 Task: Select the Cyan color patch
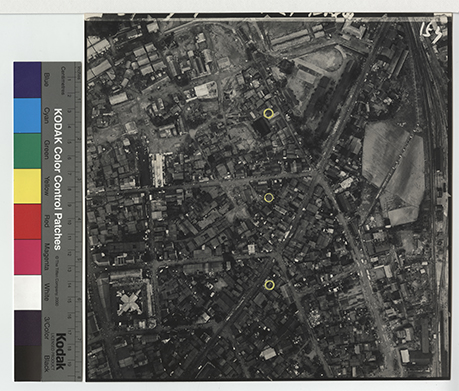[27, 116]
